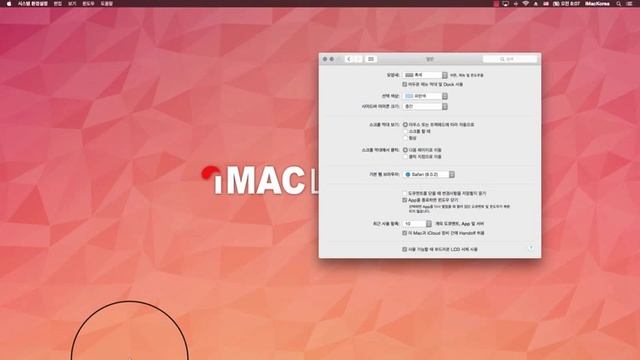Open the sidebar icon size dropdown
Screen dimensions: 640x360
425,107
